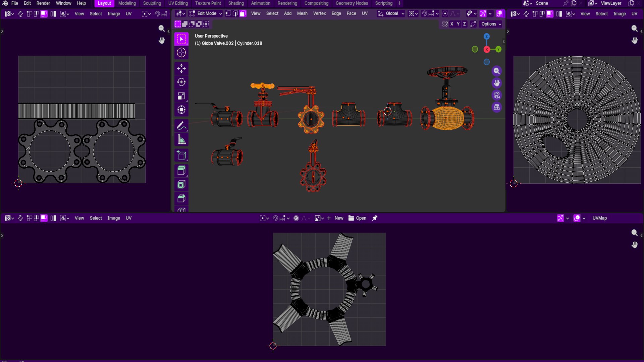Toggle camera view in 3D viewport
The width and height of the screenshot is (644, 362).
497,95
